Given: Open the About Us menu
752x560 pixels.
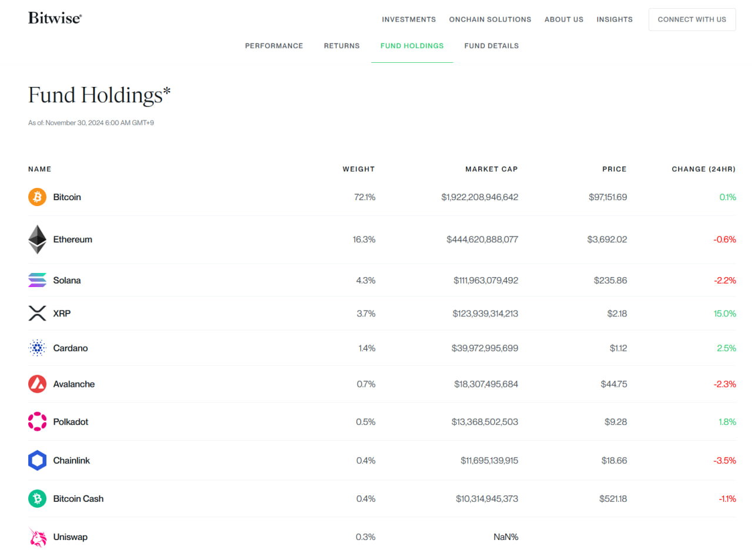Looking at the screenshot, I should pos(564,19).
